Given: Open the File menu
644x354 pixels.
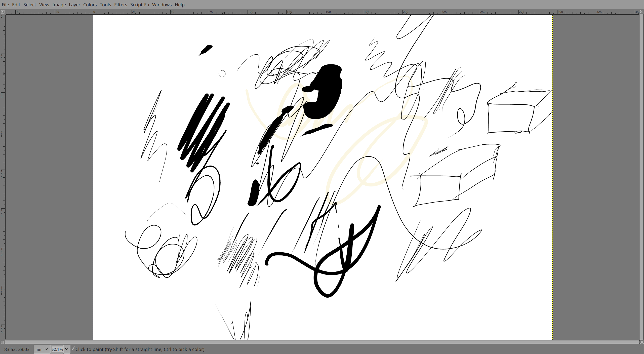Looking at the screenshot, I should pyautogui.click(x=5, y=5).
